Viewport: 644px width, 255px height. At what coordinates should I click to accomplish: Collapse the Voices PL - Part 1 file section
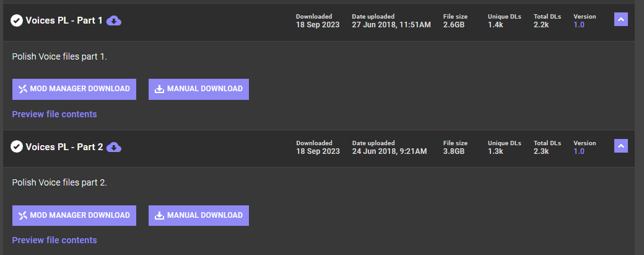[621, 19]
